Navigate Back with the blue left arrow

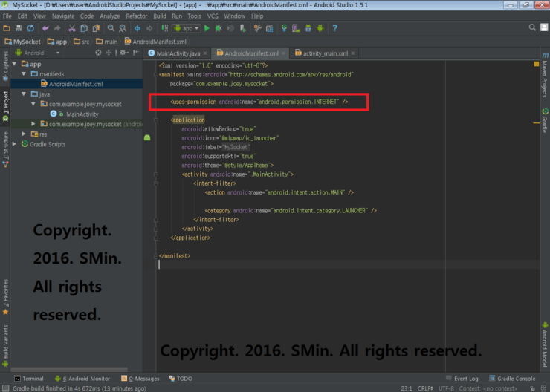click(137, 28)
